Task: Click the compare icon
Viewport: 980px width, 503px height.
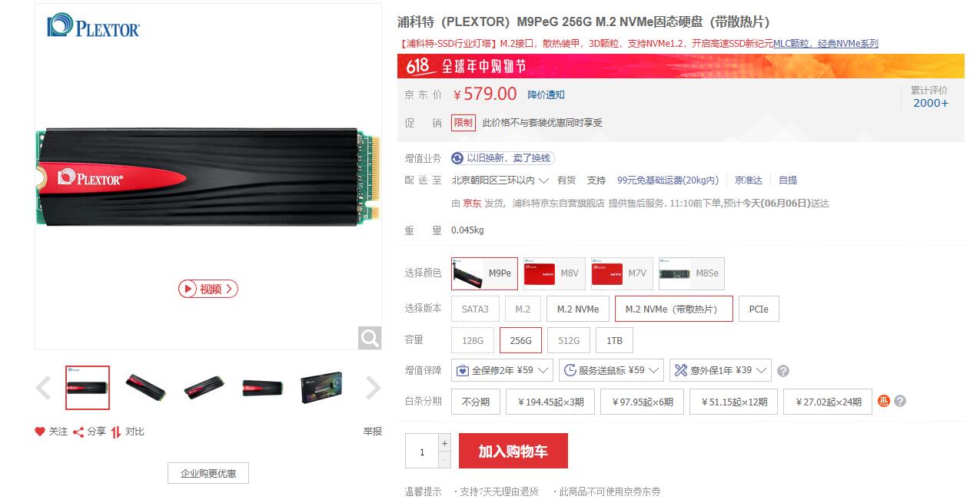Action: 116,432
